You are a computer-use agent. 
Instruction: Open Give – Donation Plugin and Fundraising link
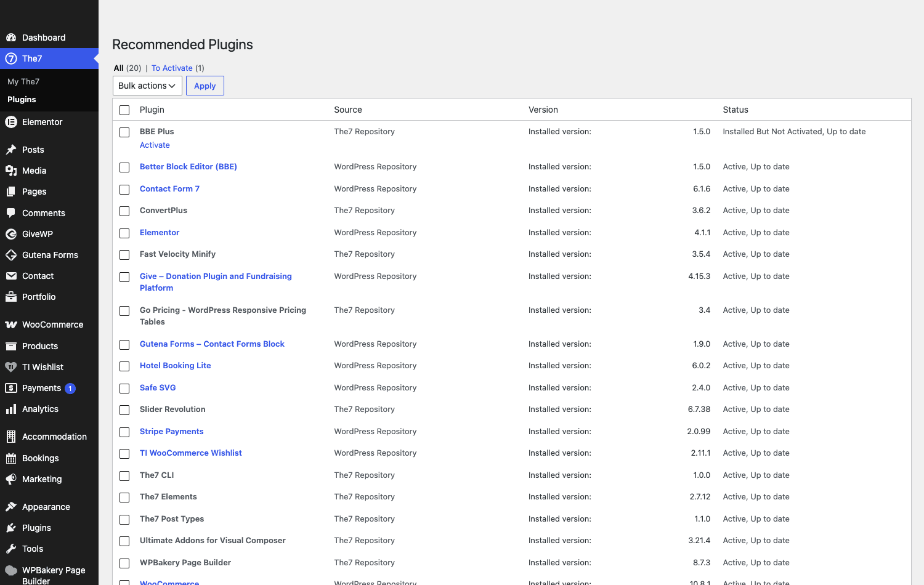pos(216,282)
